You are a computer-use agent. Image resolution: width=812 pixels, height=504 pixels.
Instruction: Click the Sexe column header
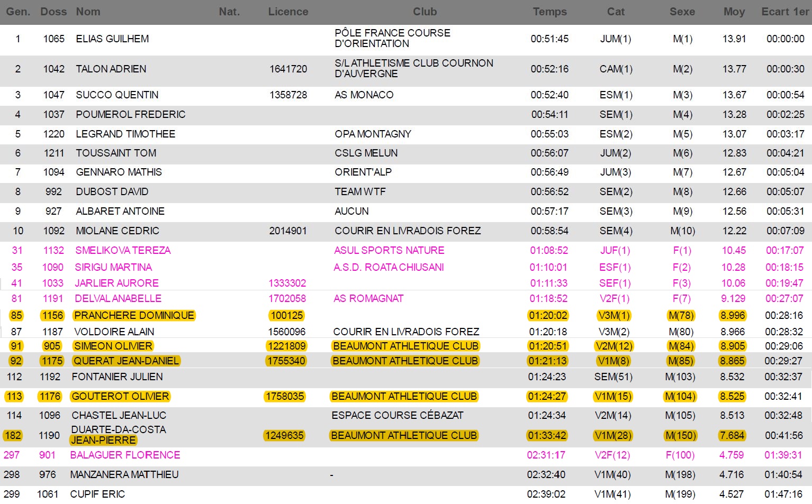tap(682, 12)
